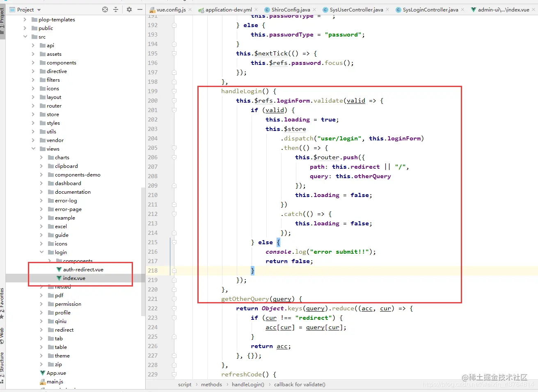Hide the Project panel with minimize icon

(x=140, y=9)
